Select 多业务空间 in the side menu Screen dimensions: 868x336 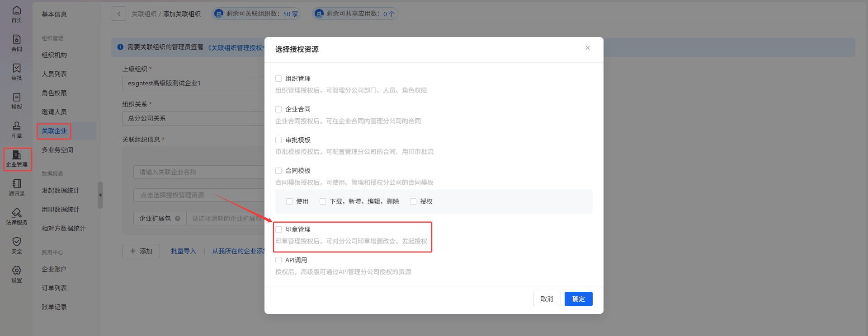point(57,150)
